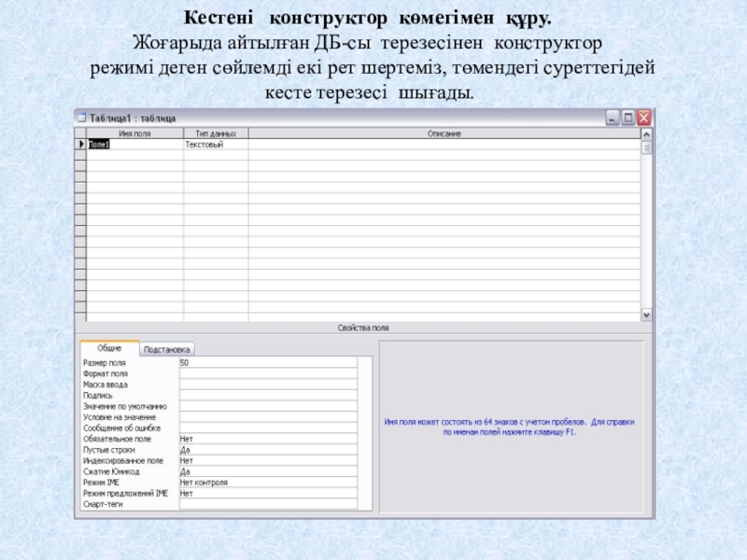Viewport: 747px width, 560px height.
Task: Minimize the Таблица1 table window
Action: [x=613, y=118]
